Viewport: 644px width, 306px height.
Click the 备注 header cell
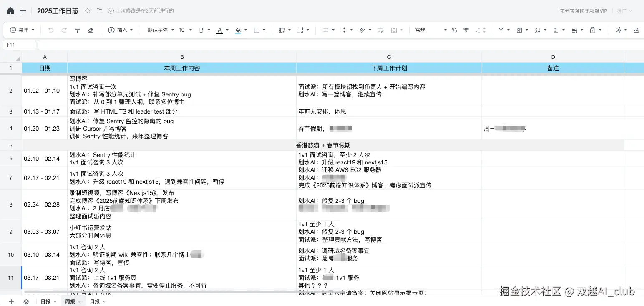click(553, 68)
